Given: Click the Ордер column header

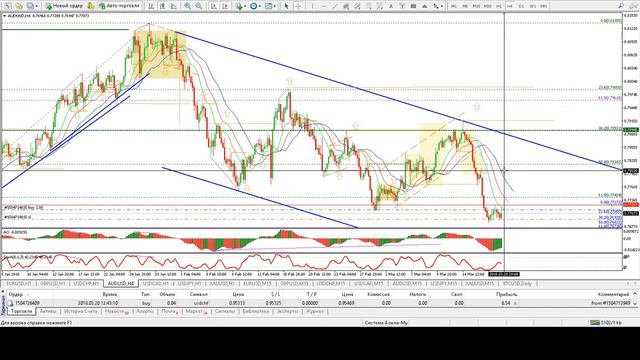Looking at the screenshot, I should tap(16, 294).
